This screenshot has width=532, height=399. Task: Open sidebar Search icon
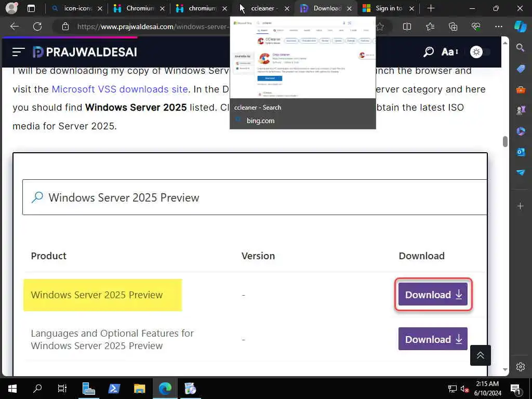pyautogui.click(x=521, y=47)
